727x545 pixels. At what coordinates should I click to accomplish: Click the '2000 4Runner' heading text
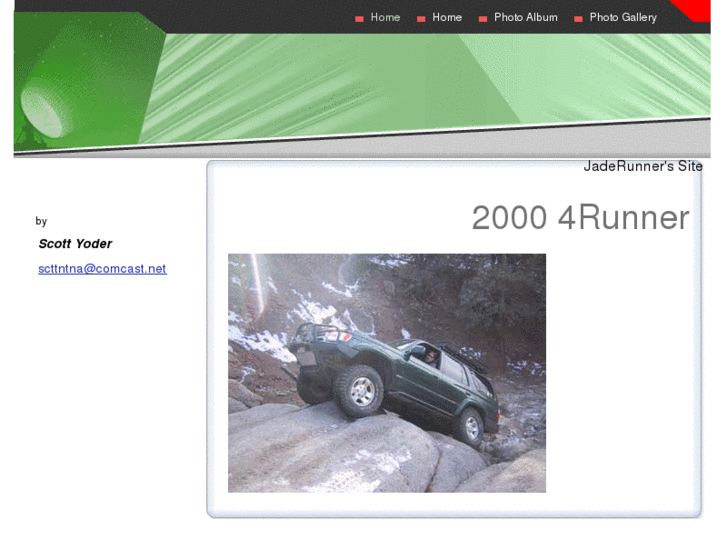pos(580,218)
